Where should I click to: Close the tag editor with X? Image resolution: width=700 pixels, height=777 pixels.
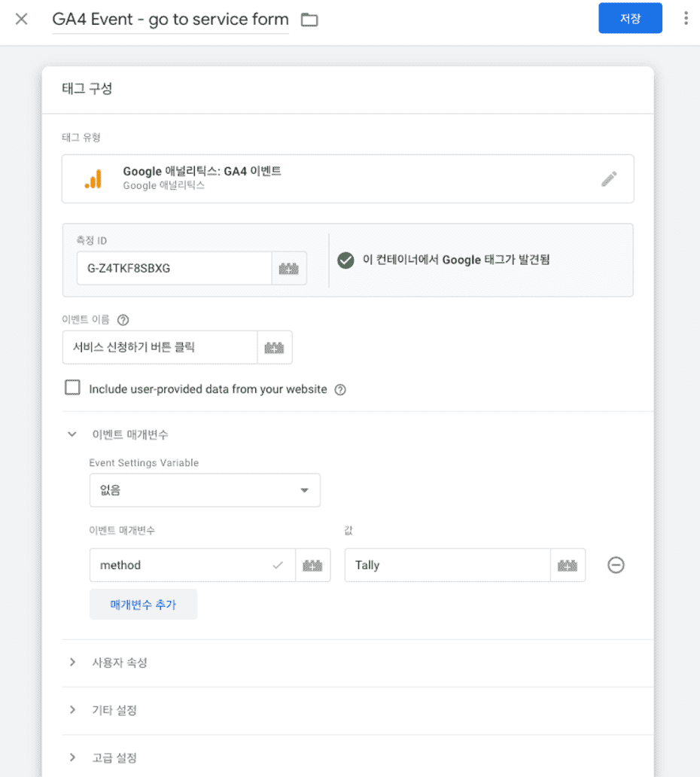coord(22,19)
